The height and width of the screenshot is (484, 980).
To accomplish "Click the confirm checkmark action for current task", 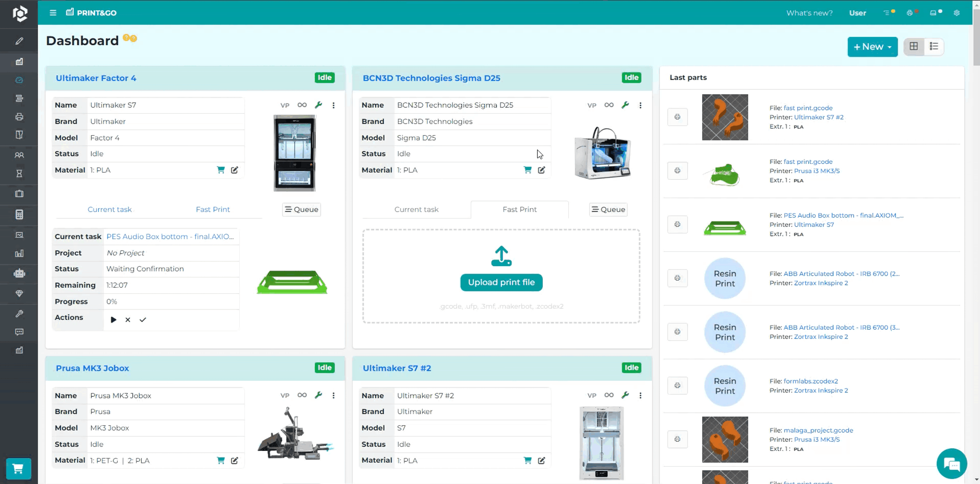I will [x=142, y=319].
